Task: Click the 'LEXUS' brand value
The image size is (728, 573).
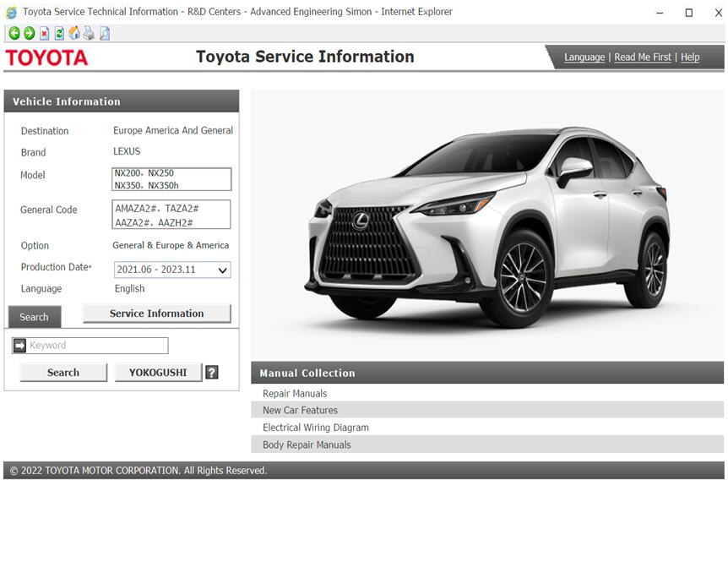Action: 127,151
